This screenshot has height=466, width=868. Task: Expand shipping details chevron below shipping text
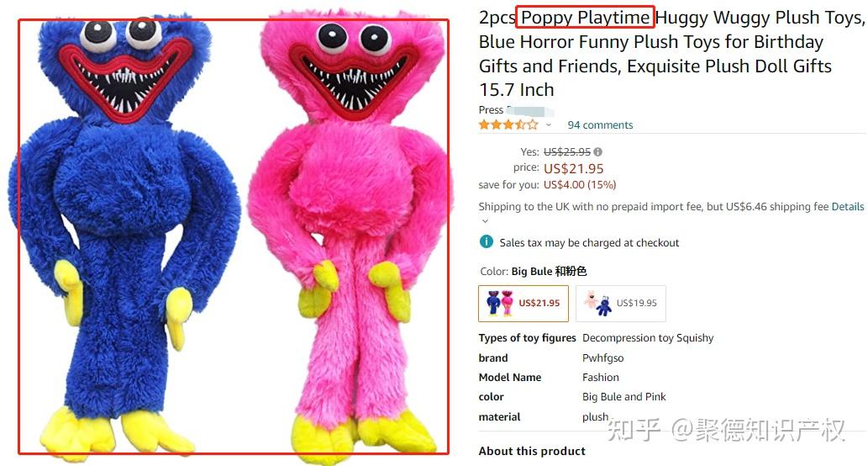click(486, 221)
